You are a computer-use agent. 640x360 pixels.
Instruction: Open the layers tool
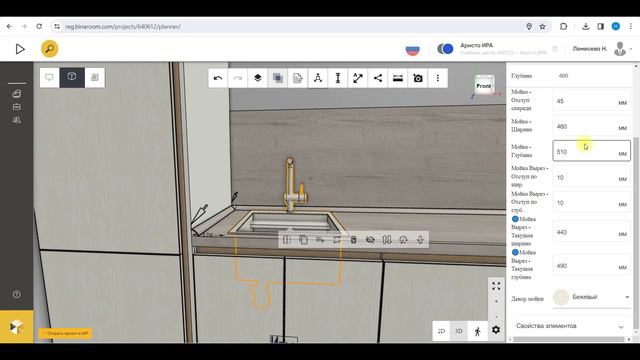(258, 78)
